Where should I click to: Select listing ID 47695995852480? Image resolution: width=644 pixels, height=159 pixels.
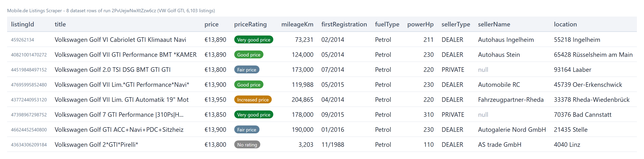pyautogui.click(x=29, y=85)
